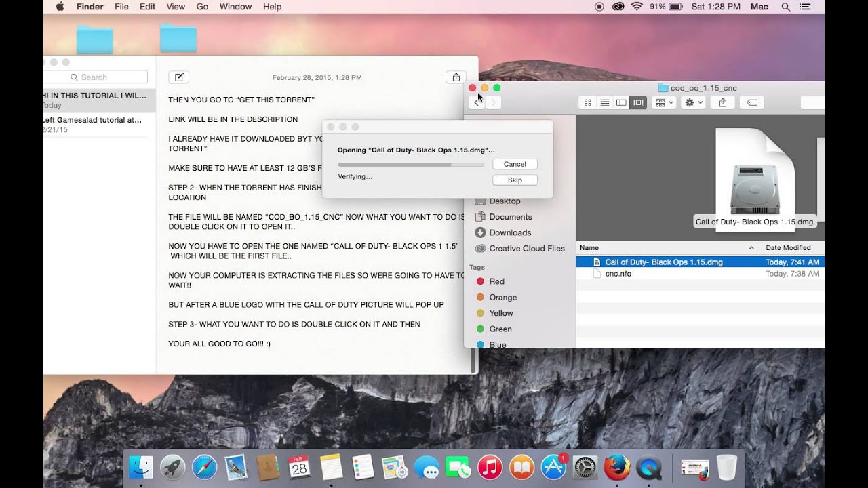
Task: Open Calendar from the Dock
Action: pos(299,467)
